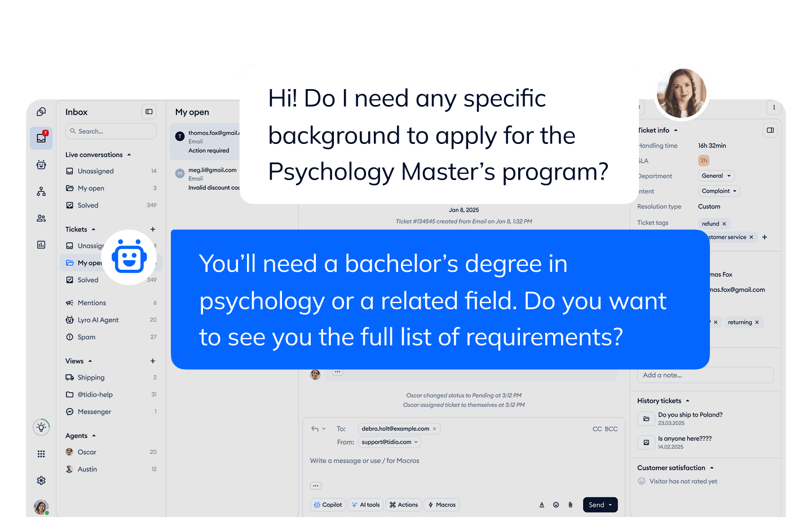Click the Add a note field
Viewport: 812px width, 517px height.
pos(705,375)
